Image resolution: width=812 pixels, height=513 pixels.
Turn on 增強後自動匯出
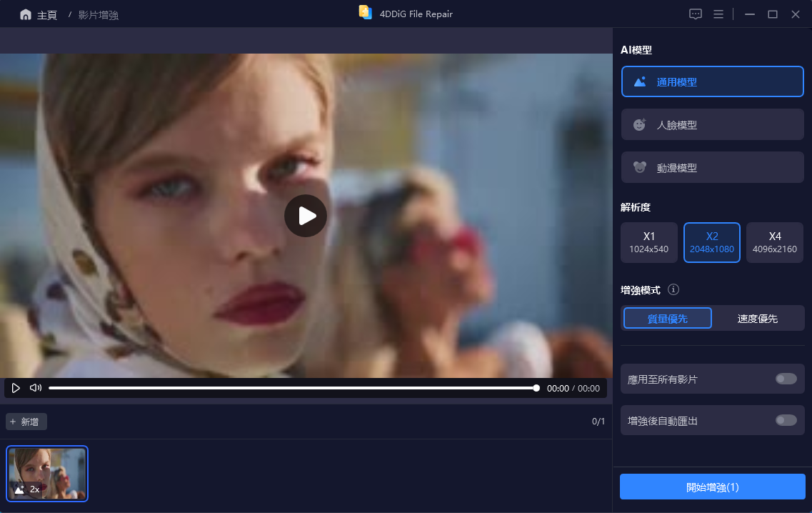click(786, 420)
